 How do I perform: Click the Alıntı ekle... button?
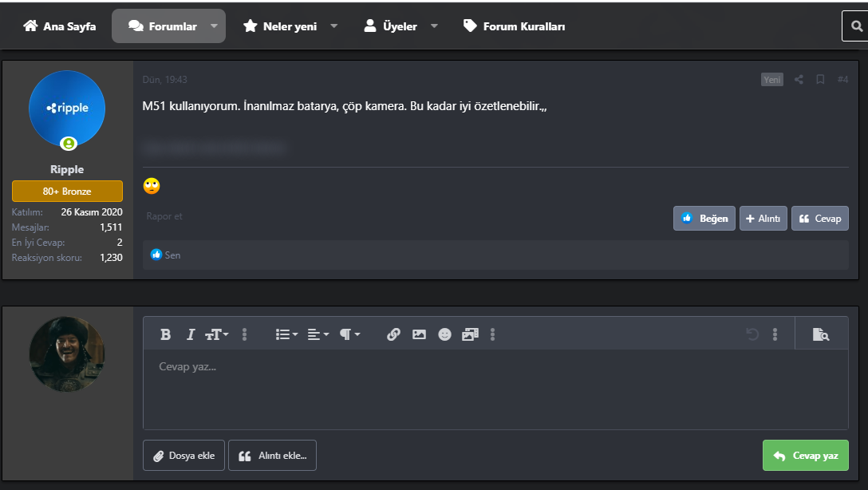pyautogui.click(x=272, y=456)
